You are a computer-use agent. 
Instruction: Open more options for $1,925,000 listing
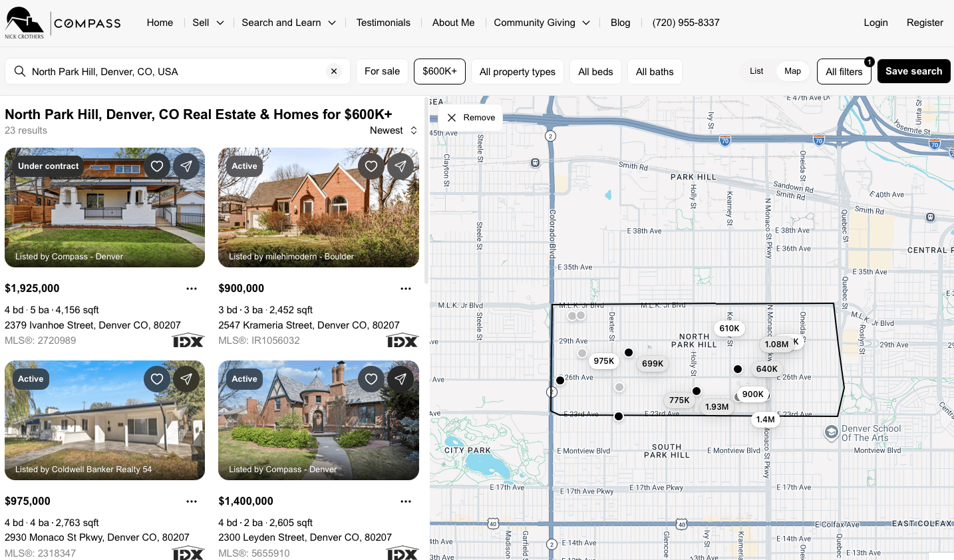coord(192,289)
